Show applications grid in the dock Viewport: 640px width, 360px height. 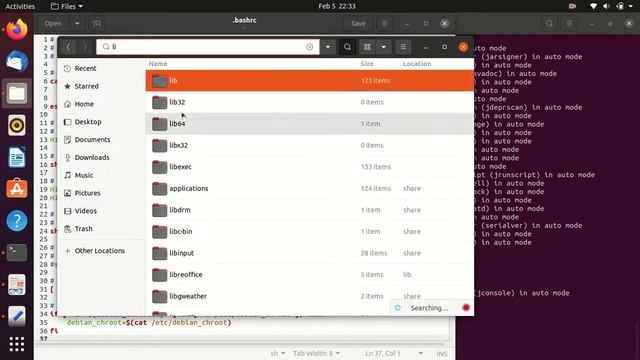click(x=17, y=344)
